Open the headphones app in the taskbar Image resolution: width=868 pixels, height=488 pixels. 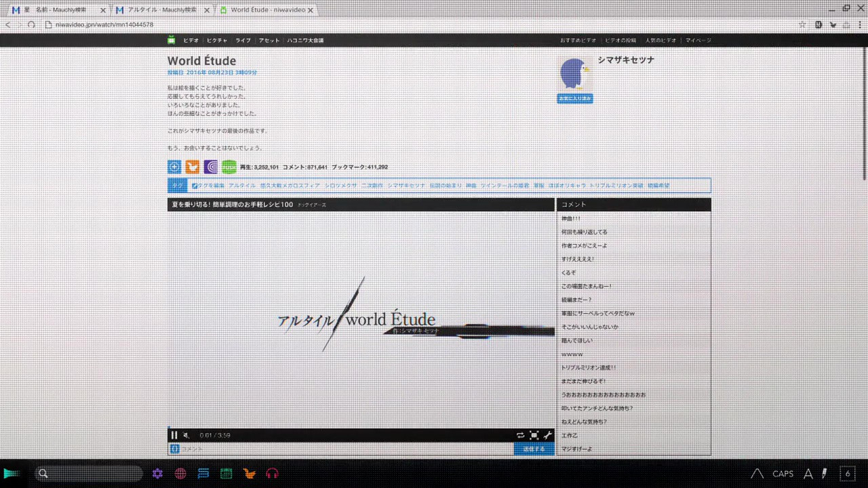point(273,474)
